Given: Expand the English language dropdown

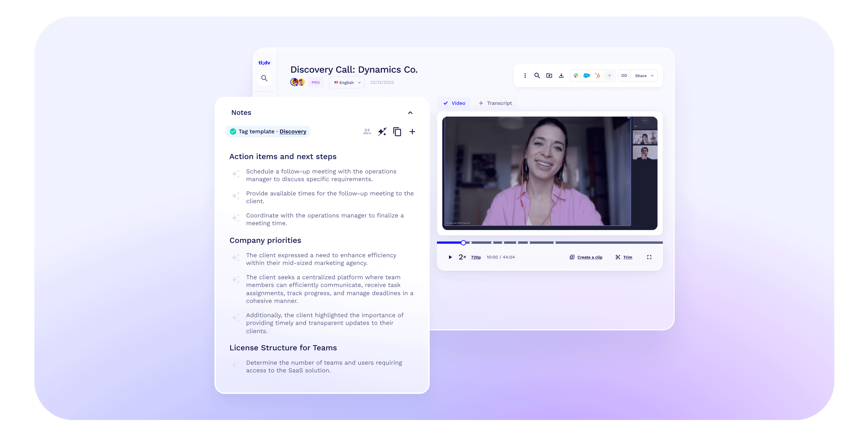Looking at the screenshot, I should (347, 82).
